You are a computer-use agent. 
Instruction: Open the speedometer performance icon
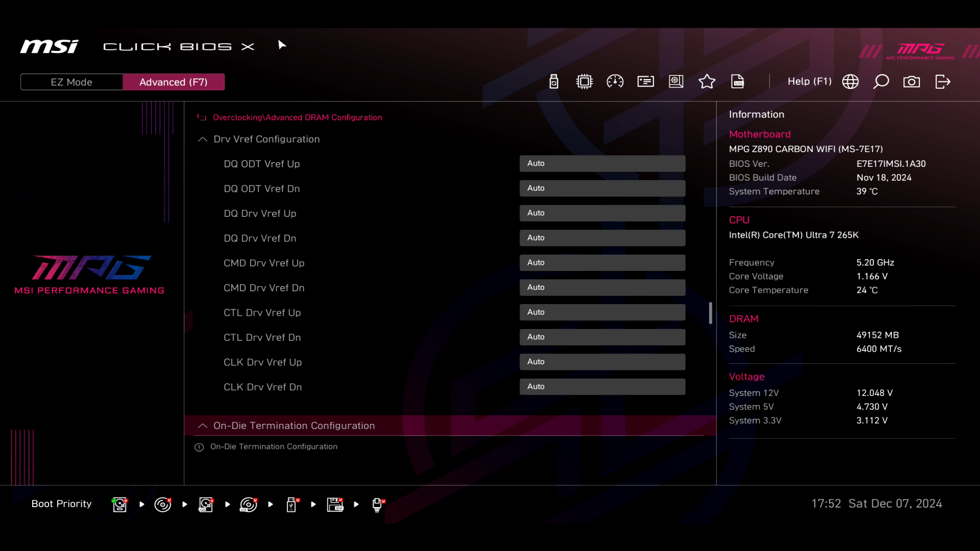tap(615, 82)
